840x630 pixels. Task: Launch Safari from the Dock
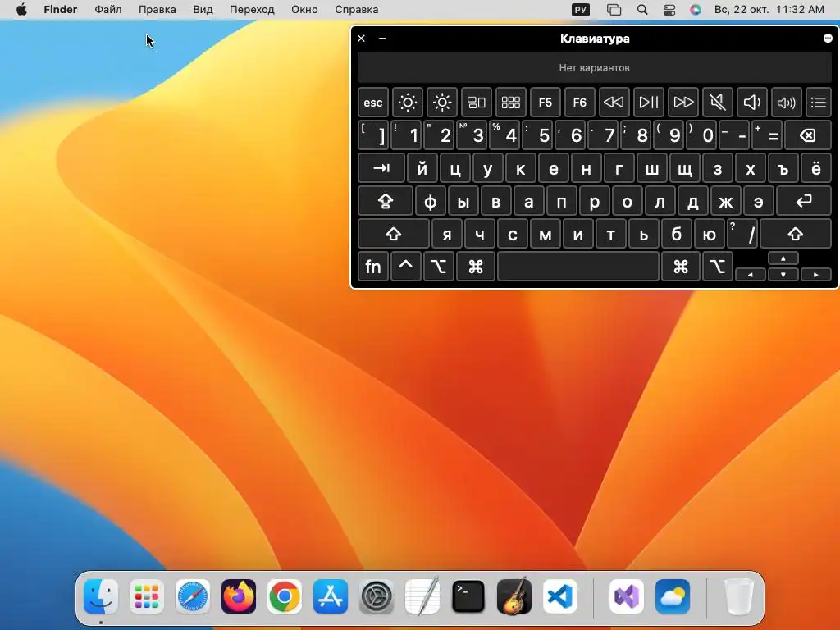[192, 596]
